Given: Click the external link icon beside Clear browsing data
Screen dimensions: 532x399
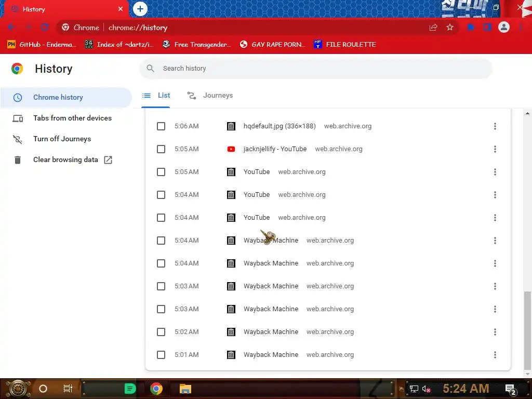Looking at the screenshot, I should (x=108, y=160).
